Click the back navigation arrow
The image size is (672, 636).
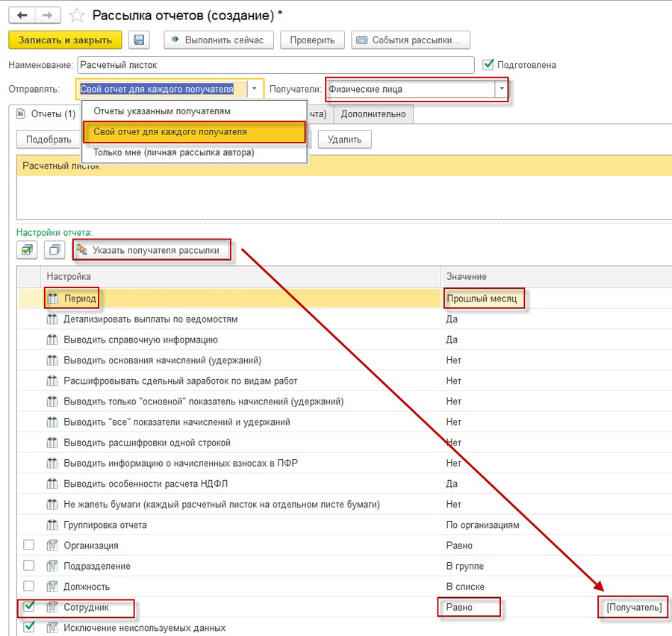click(22, 15)
